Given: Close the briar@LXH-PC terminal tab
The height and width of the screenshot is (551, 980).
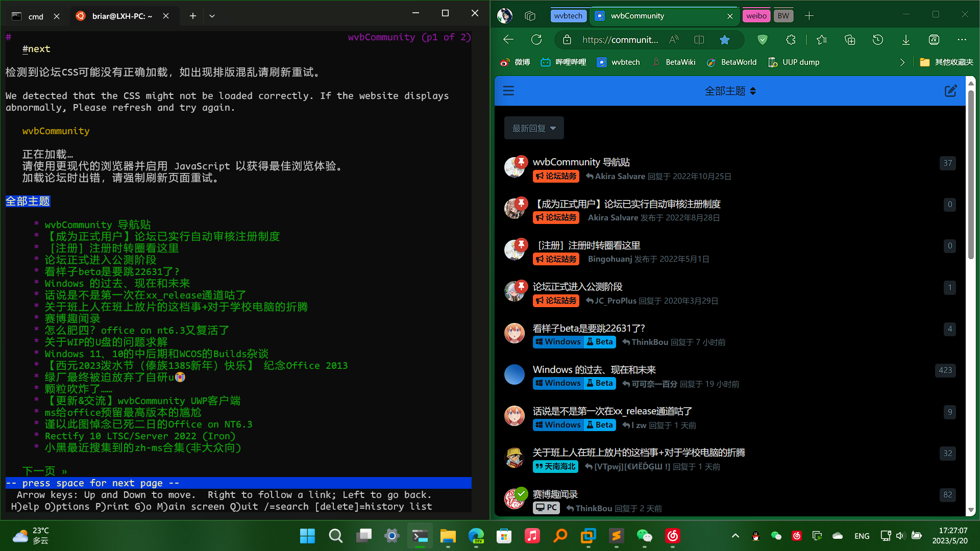Looking at the screenshot, I should [166, 16].
